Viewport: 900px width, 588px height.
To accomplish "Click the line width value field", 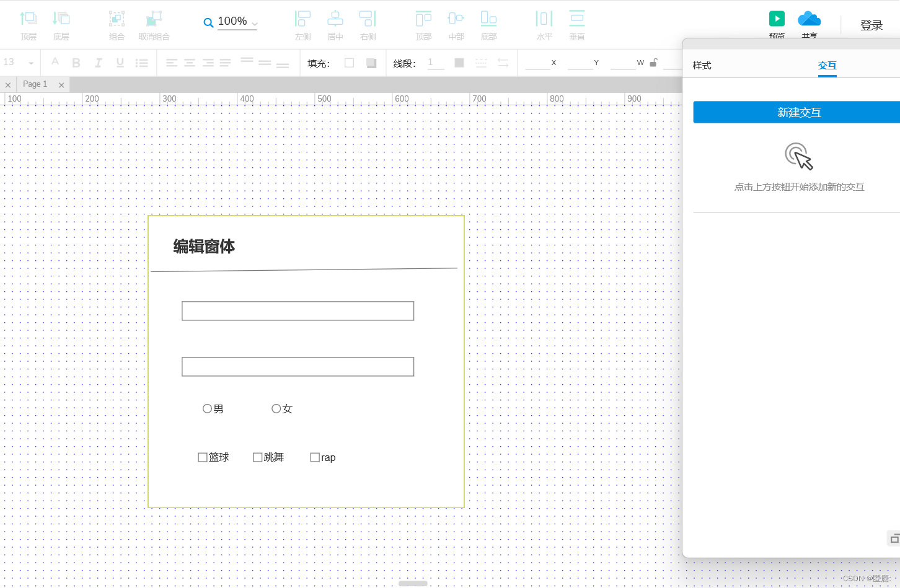I will pyautogui.click(x=436, y=63).
